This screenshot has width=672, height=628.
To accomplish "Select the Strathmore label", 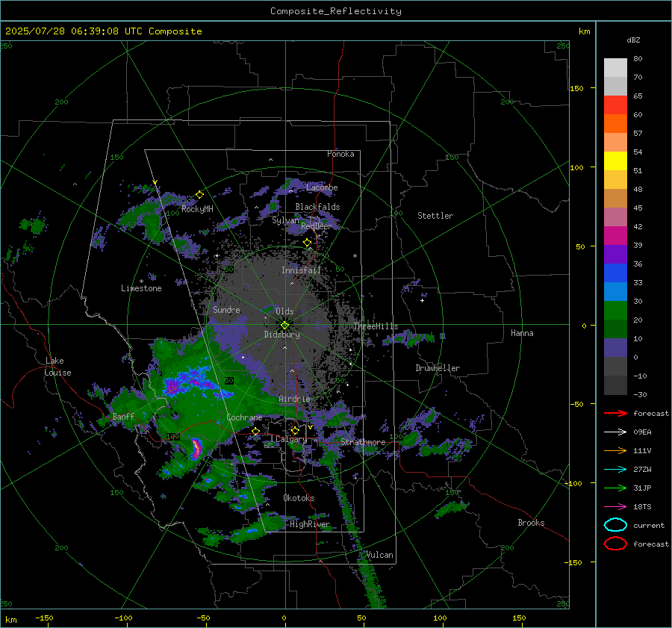I will tap(363, 442).
